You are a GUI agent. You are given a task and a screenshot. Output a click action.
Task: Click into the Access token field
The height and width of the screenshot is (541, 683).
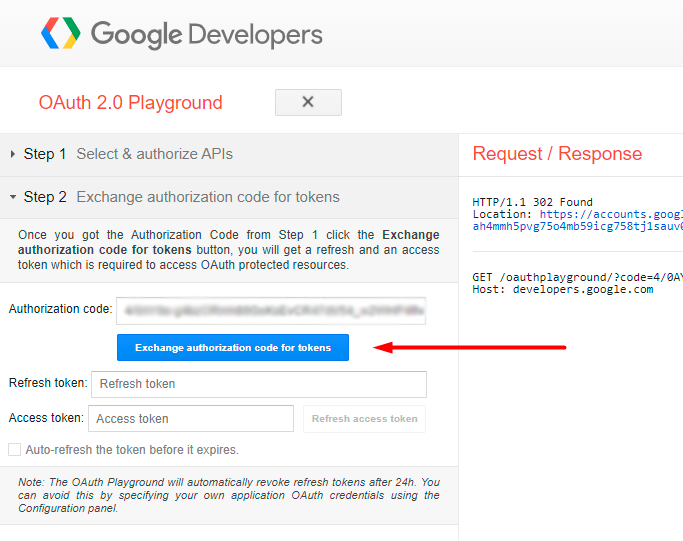(190, 419)
